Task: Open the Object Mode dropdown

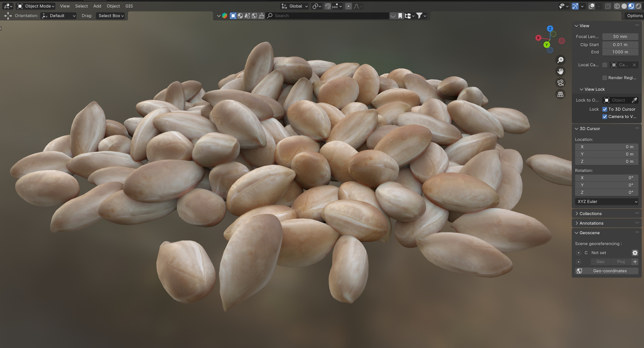Action: 36,6
